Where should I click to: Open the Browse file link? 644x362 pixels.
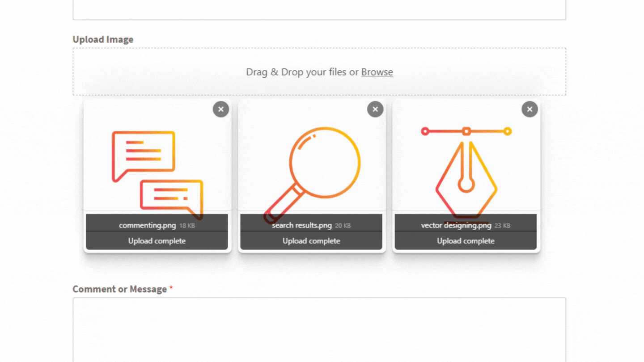point(377,72)
